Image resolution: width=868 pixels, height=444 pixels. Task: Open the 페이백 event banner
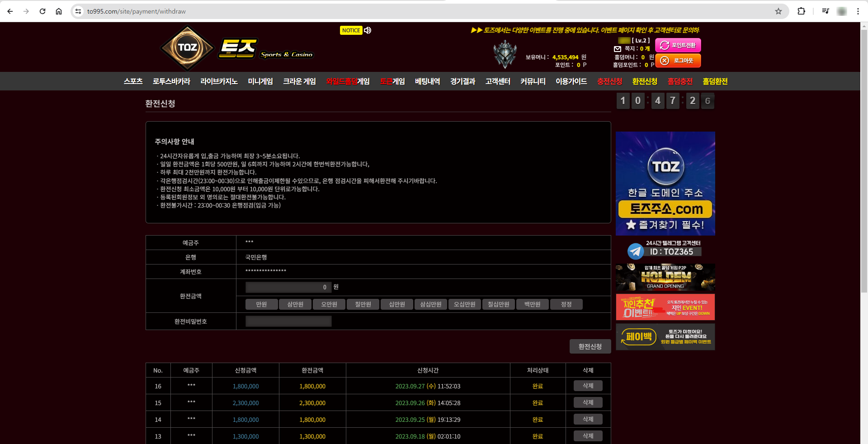tap(665, 337)
